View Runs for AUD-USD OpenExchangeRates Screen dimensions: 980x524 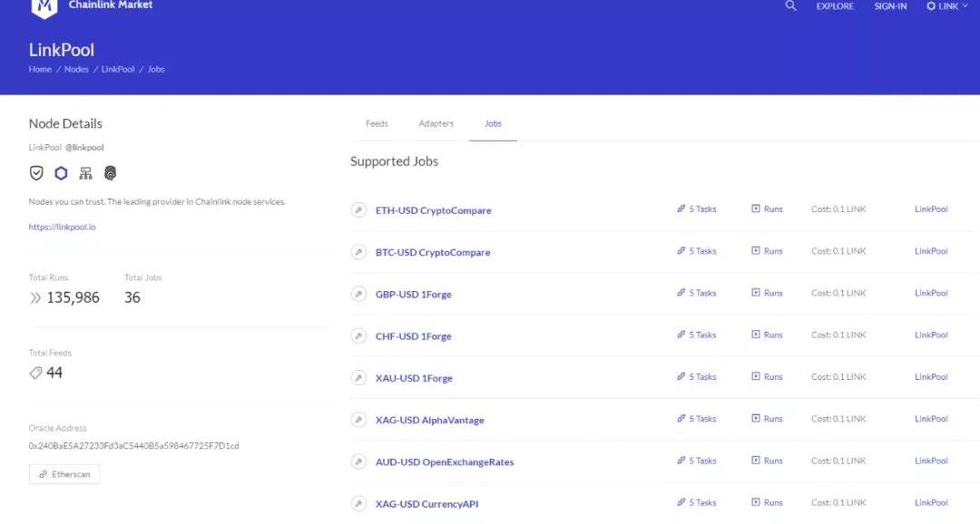point(767,461)
